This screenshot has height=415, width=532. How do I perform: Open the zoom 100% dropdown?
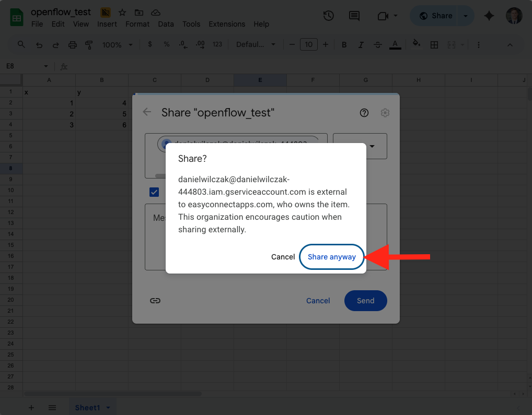click(x=118, y=45)
